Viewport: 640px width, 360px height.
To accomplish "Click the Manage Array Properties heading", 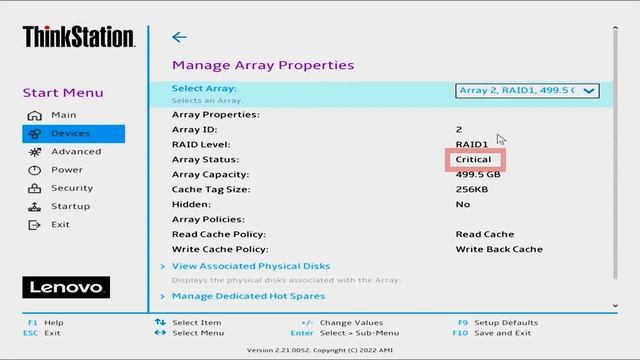I will 263,65.
